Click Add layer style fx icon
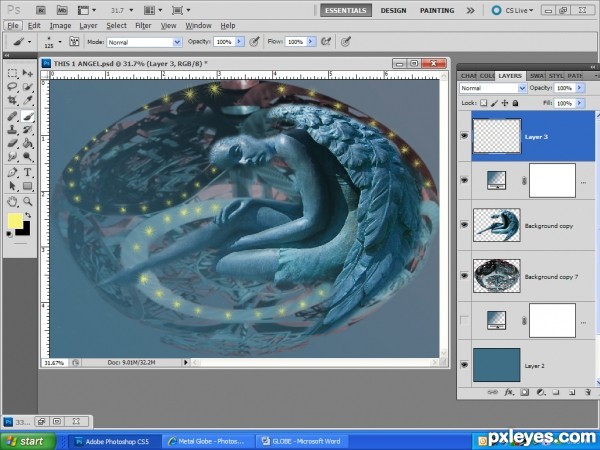Screen dimensions: 600x450 click(x=509, y=392)
